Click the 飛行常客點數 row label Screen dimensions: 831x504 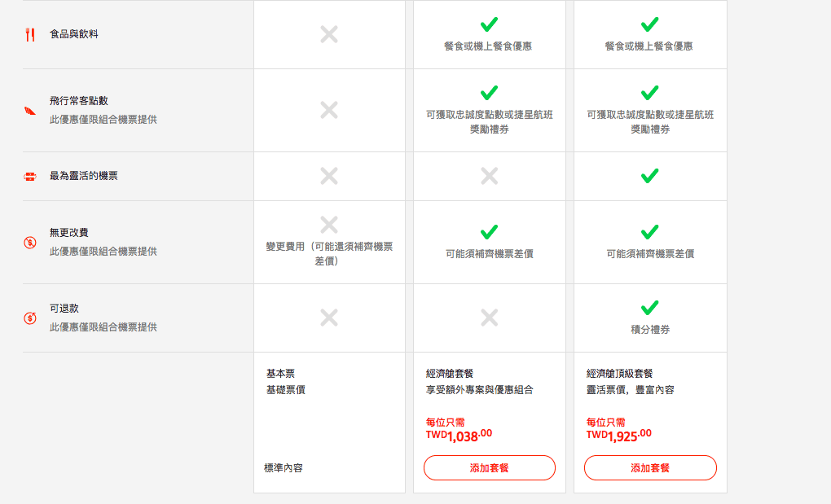79,101
